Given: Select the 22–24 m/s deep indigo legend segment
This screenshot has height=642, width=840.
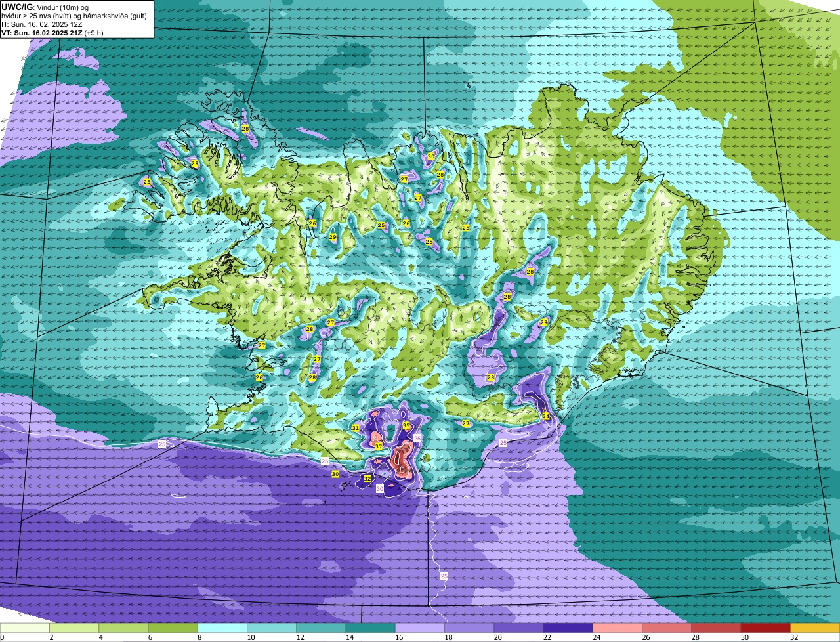Looking at the screenshot, I should [568, 628].
